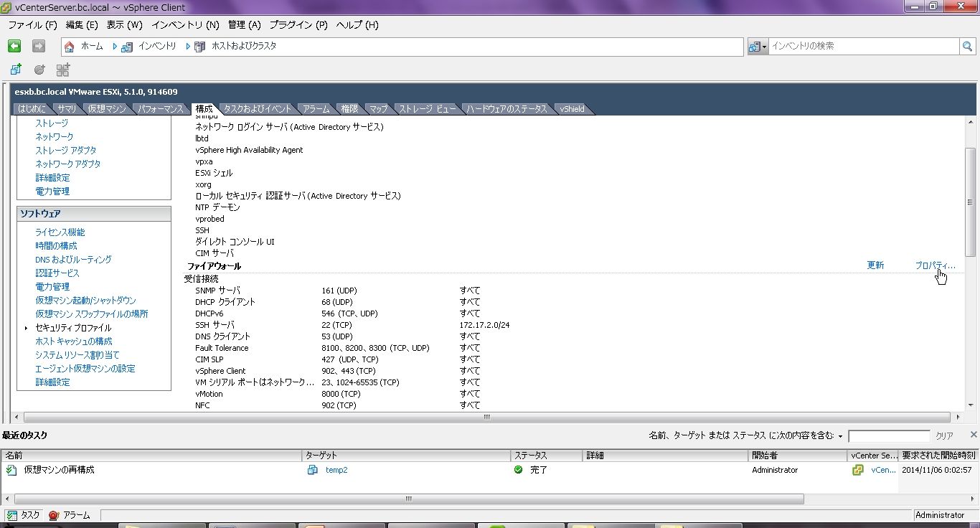The height and width of the screenshot is (528, 980).
Task: Open ライセンス機能 in the software list
Action: (x=60, y=232)
